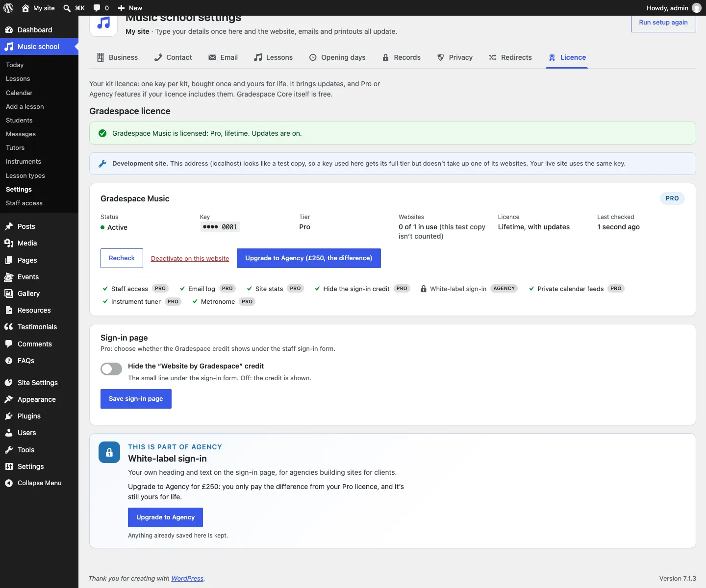Open Calendar in Music school submenu
The image size is (706, 588).
pyautogui.click(x=19, y=93)
